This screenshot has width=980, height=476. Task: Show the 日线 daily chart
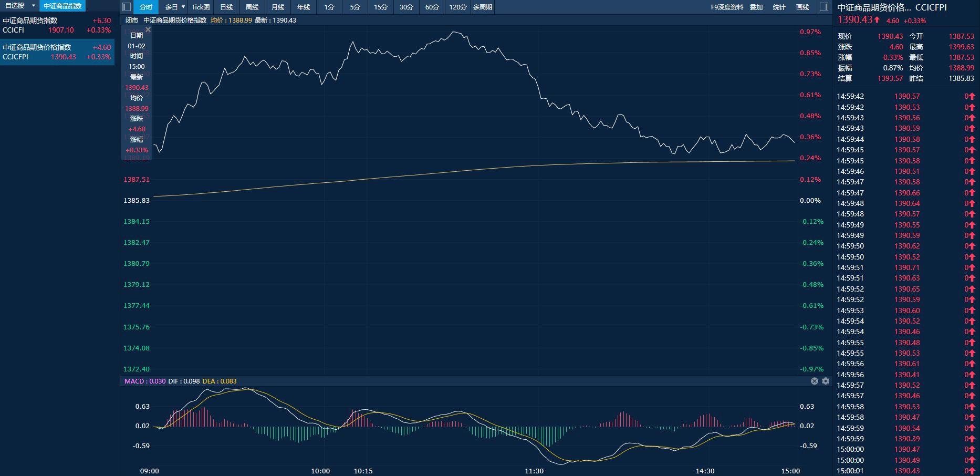226,7
